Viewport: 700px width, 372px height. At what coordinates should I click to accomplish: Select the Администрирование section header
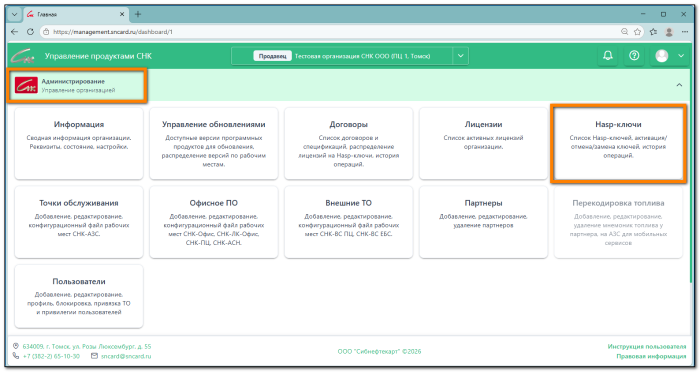[x=77, y=85]
